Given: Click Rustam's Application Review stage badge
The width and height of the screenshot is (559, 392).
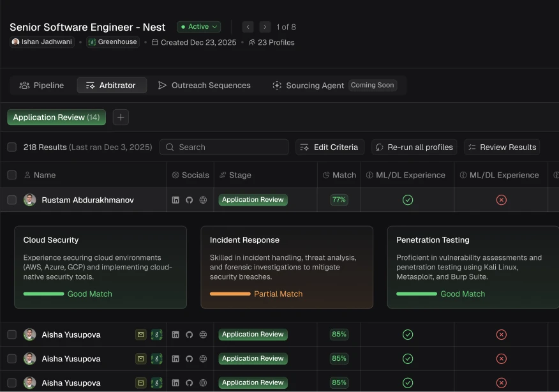Looking at the screenshot, I should (253, 200).
